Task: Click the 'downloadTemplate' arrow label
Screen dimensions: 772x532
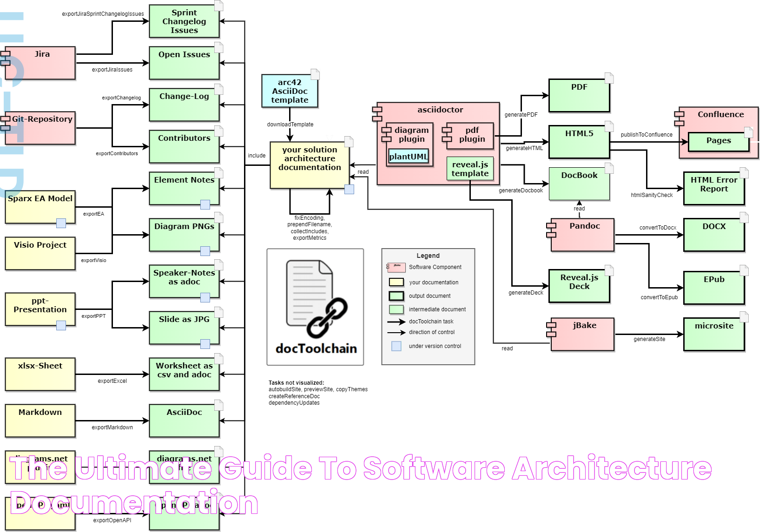Action: click(x=290, y=125)
